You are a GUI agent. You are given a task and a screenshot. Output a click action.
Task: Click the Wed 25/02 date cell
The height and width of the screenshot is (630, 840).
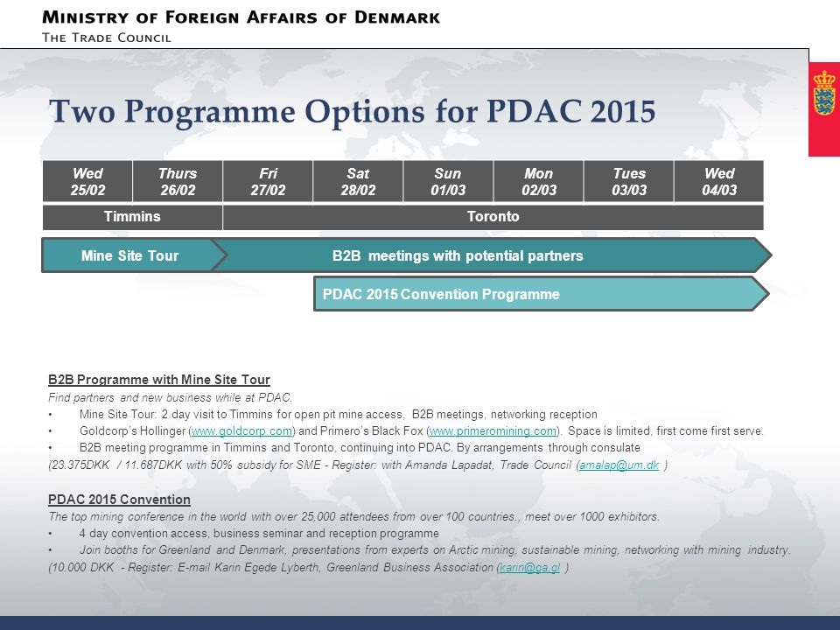[87, 182]
